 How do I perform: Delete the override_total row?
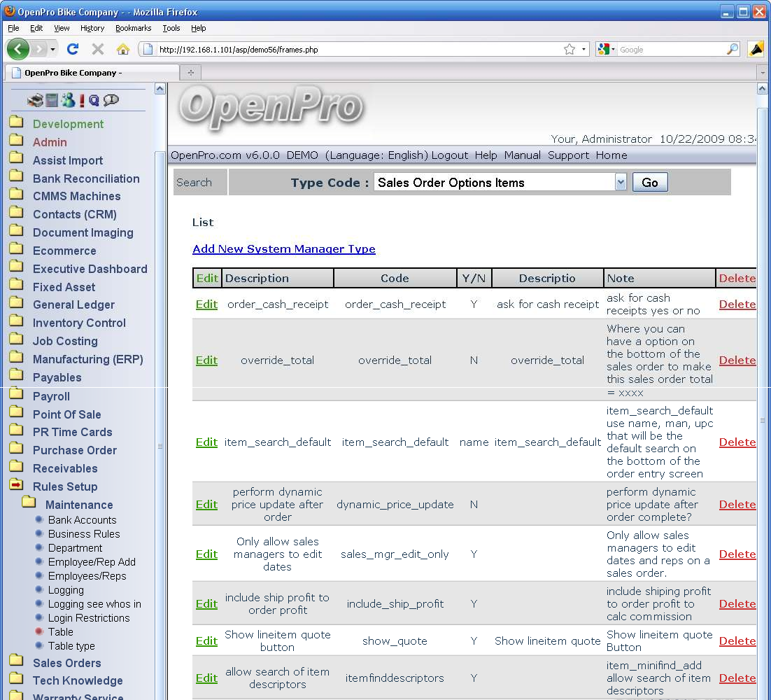point(737,360)
